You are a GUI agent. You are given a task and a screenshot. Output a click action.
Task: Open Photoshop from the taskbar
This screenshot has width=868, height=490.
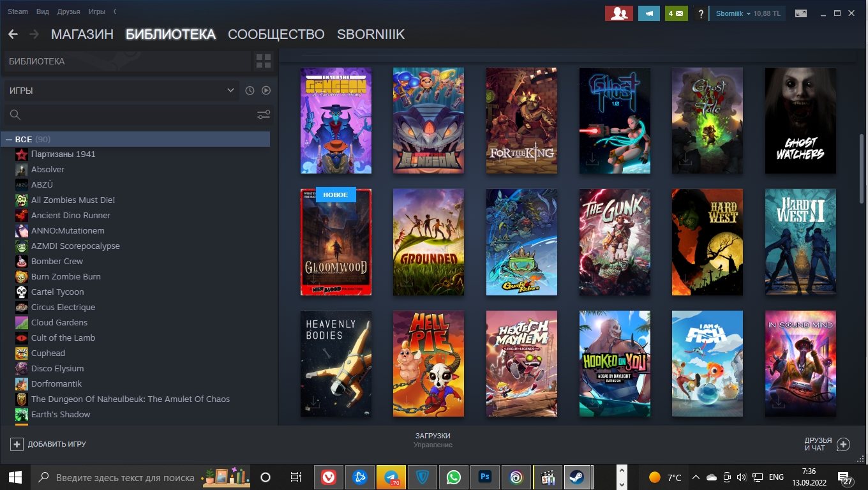[x=485, y=477]
